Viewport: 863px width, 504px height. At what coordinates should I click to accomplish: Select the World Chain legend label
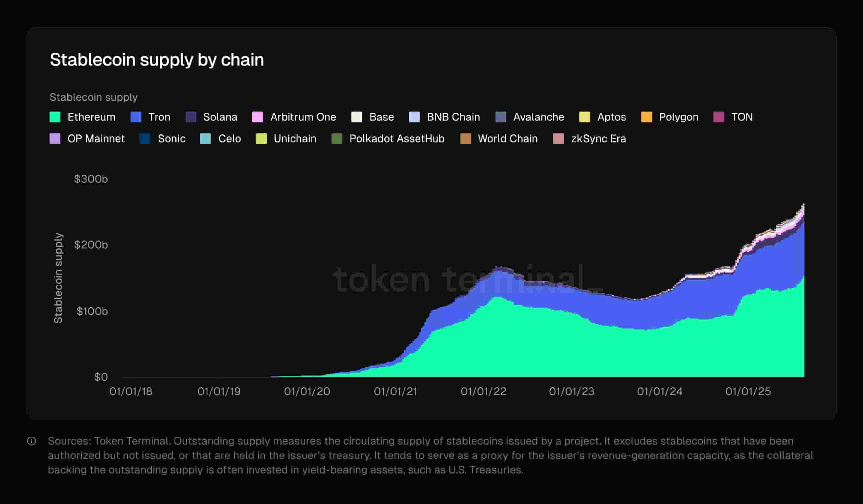507,139
